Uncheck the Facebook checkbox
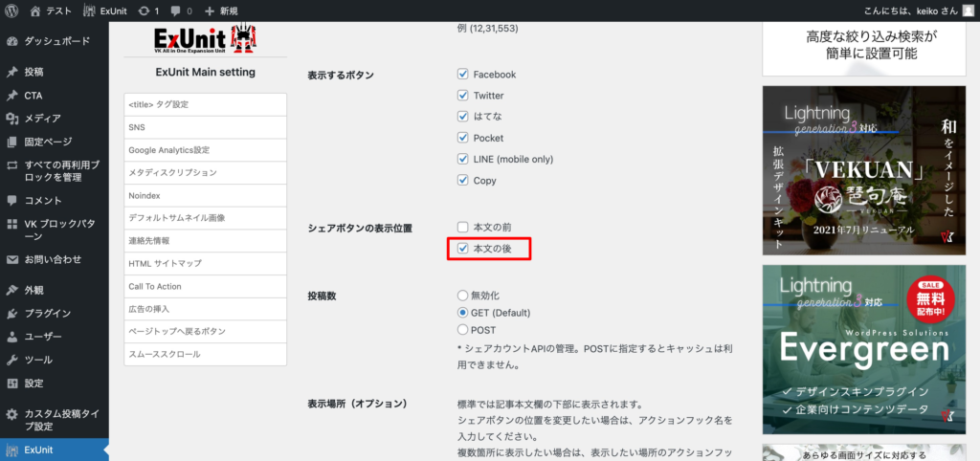 (463, 75)
